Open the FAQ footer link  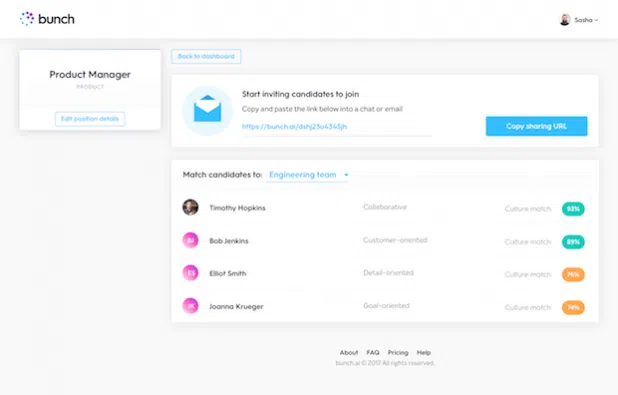(373, 352)
